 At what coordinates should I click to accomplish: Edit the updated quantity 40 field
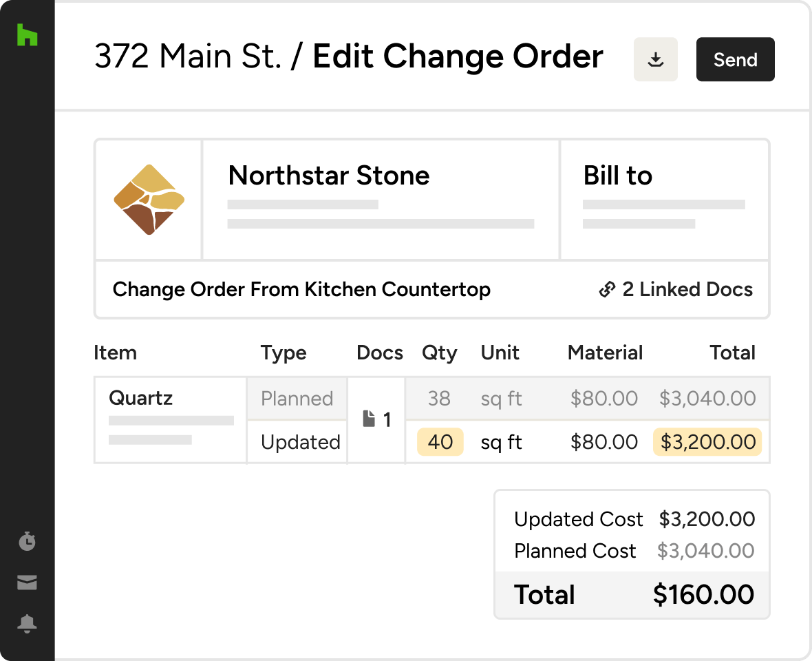[440, 442]
